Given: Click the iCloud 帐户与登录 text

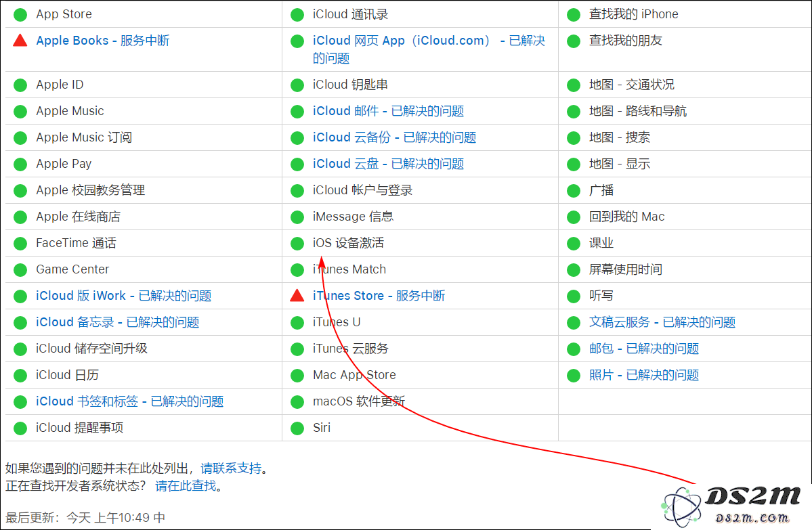Looking at the screenshot, I should 362,190.
